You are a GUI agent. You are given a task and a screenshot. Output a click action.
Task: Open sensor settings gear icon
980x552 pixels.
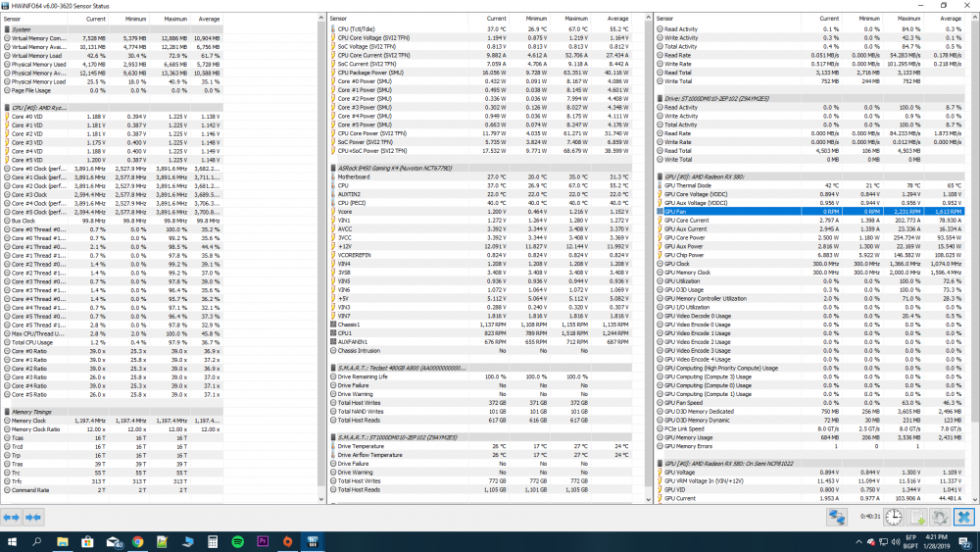click(940, 517)
